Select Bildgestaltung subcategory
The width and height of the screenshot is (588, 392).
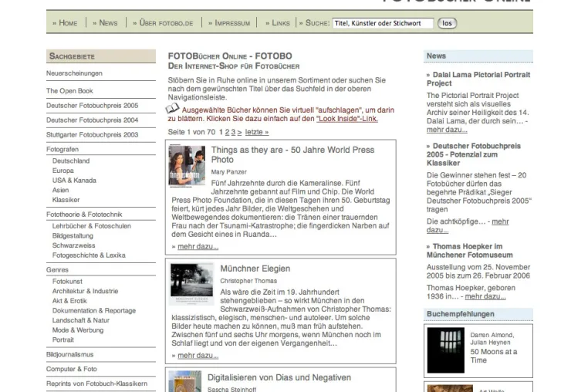(73, 236)
